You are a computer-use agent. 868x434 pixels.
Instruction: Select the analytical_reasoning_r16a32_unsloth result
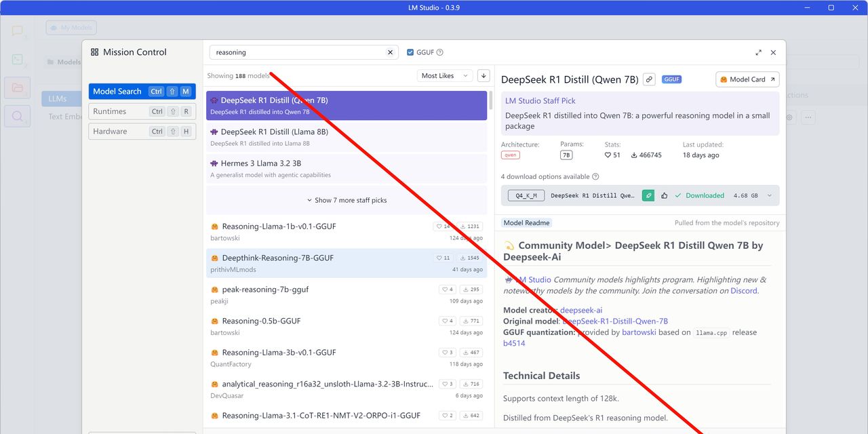coord(347,389)
